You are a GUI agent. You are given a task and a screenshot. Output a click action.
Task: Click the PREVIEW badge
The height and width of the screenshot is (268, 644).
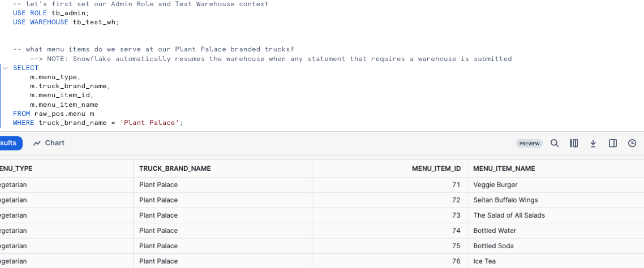point(529,144)
